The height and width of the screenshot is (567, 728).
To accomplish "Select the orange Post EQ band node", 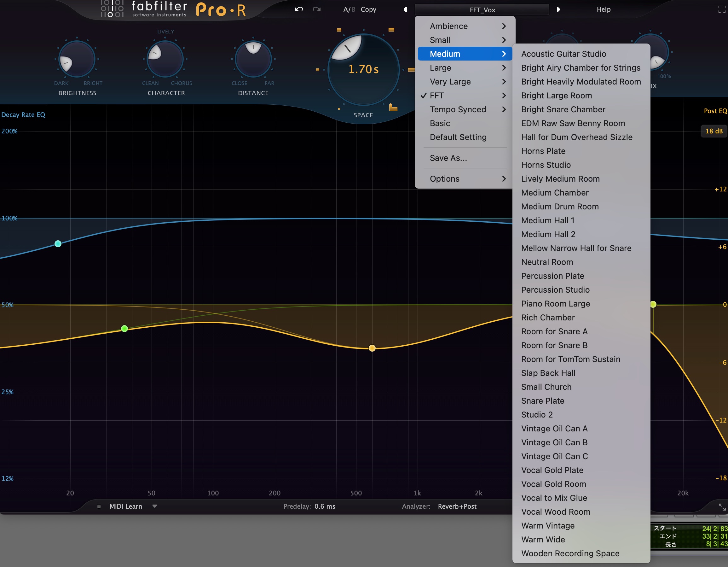I will click(372, 348).
